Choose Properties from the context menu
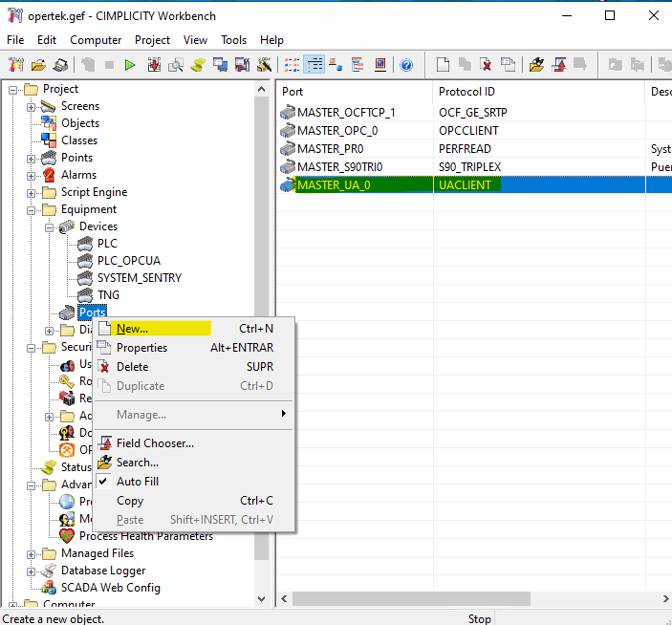This screenshot has height=625, width=672. pyautogui.click(x=194, y=348)
